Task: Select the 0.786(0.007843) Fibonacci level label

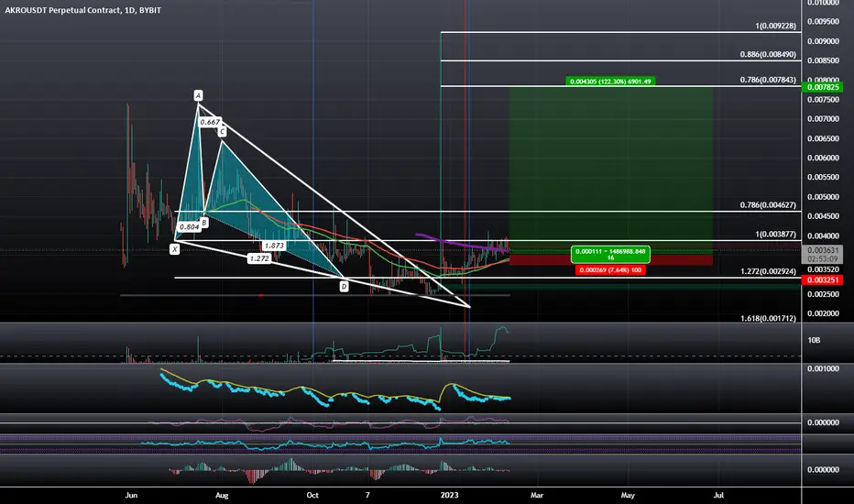Action: click(768, 80)
